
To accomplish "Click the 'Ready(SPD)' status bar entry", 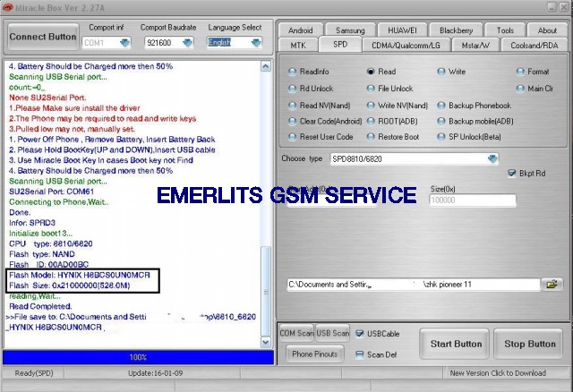I will click(34, 373).
